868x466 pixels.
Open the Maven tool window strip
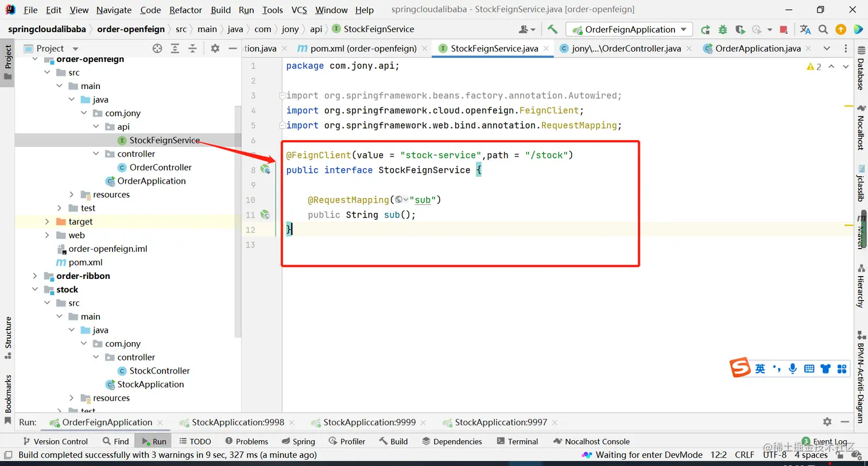coord(861,230)
